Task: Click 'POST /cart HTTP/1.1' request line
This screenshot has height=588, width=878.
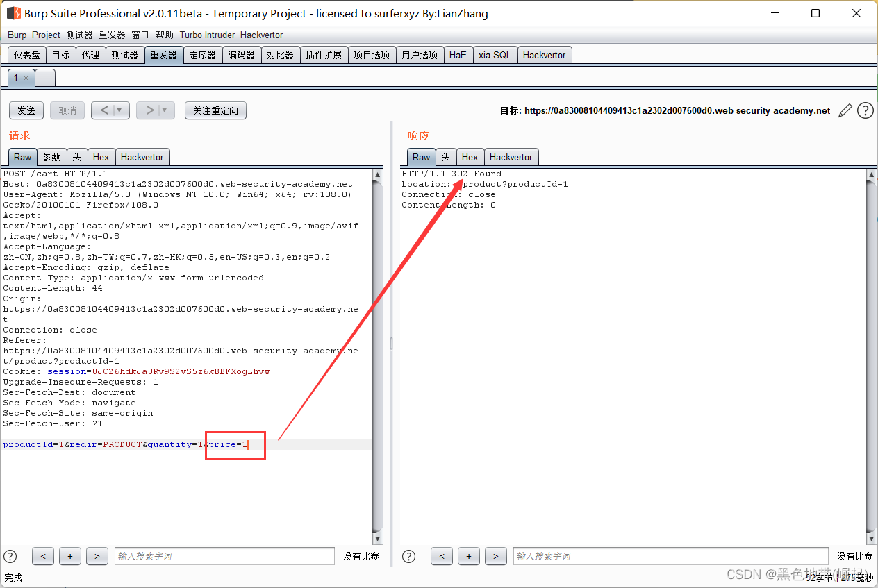Action: (x=56, y=174)
